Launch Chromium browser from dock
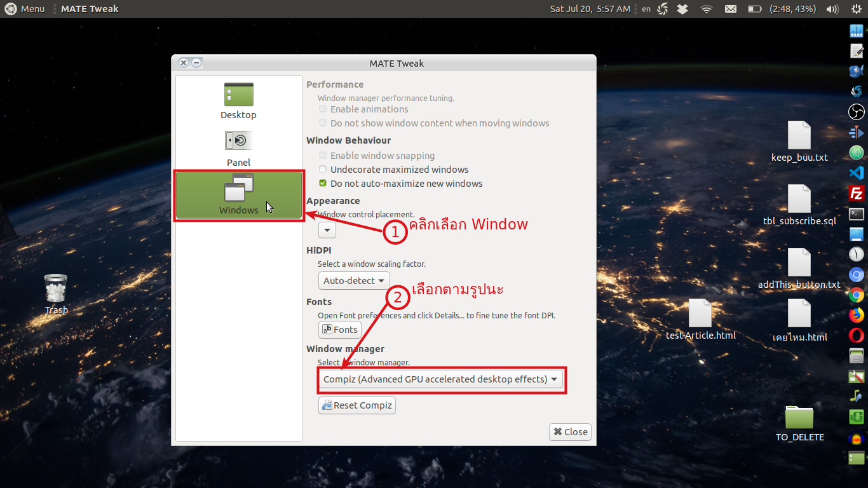Screen dimensions: 868x488 point(856,274)
